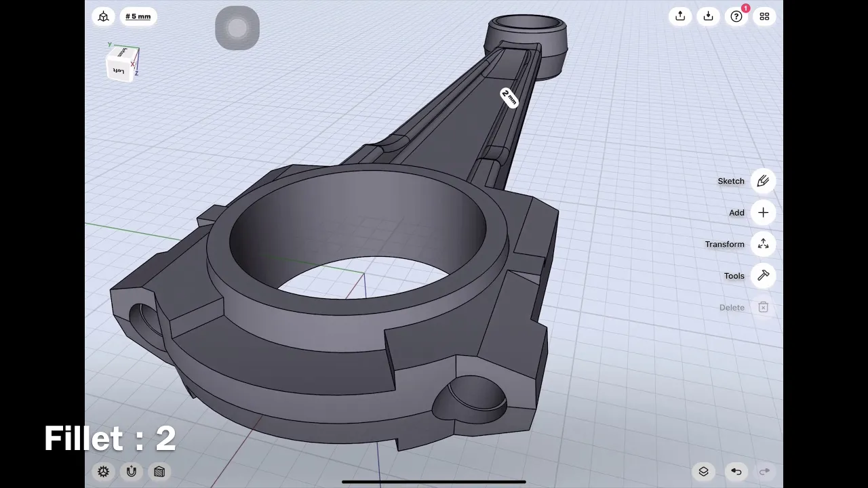
Task: Tap the import download icon
Action: coord(708,16)
